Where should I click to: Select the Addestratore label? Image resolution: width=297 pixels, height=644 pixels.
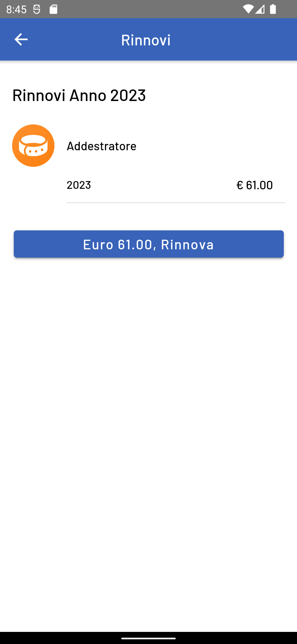(x=101, y=146)
